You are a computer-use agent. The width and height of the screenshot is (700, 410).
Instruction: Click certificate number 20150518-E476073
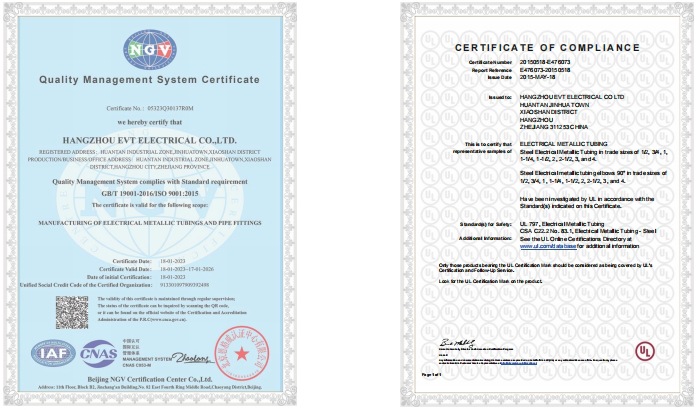[x=545, y=62]
